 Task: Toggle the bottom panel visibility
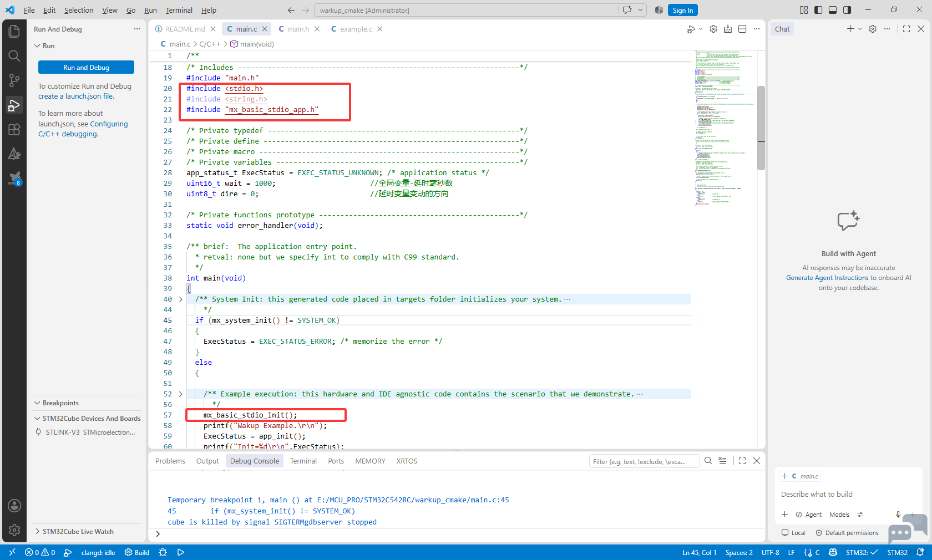[x=833, y=10]
